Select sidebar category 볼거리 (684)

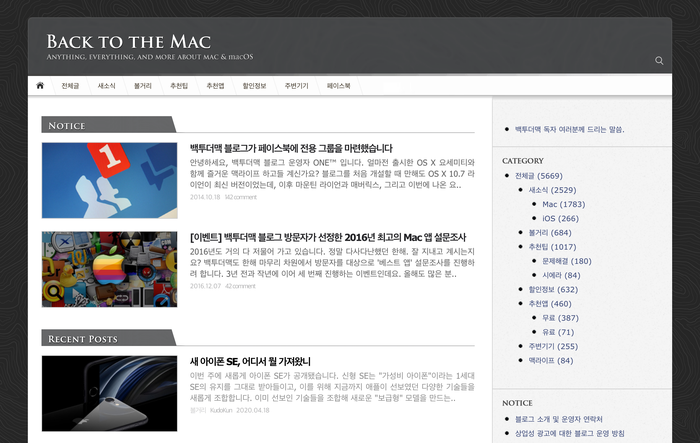pyautogui.click(x=550, y=233)
